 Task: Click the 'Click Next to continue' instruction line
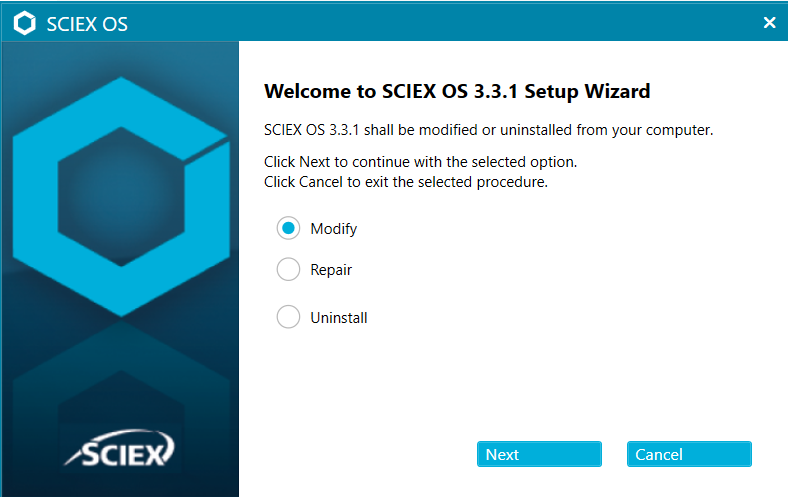coord(420,162)
